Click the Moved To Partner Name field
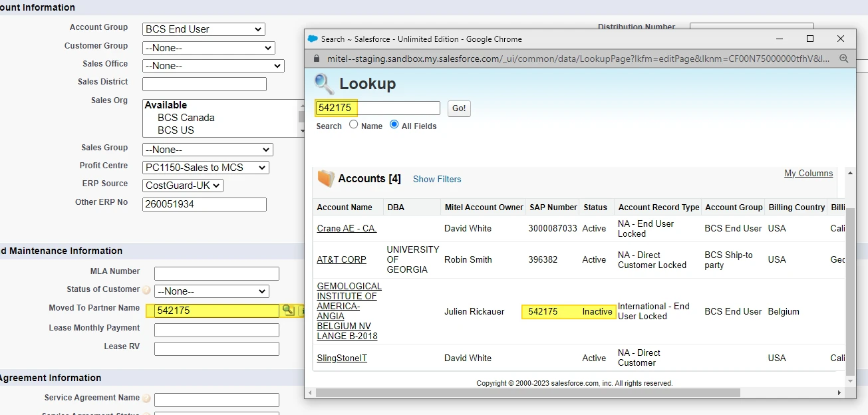Viewport: 868px width, 415px height. click(217, 311)
